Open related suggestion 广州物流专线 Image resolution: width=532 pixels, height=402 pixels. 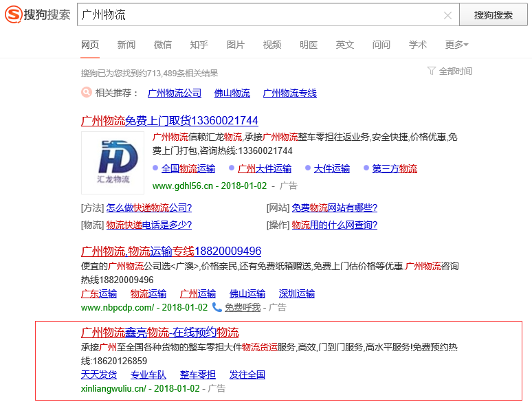point(290,93)
